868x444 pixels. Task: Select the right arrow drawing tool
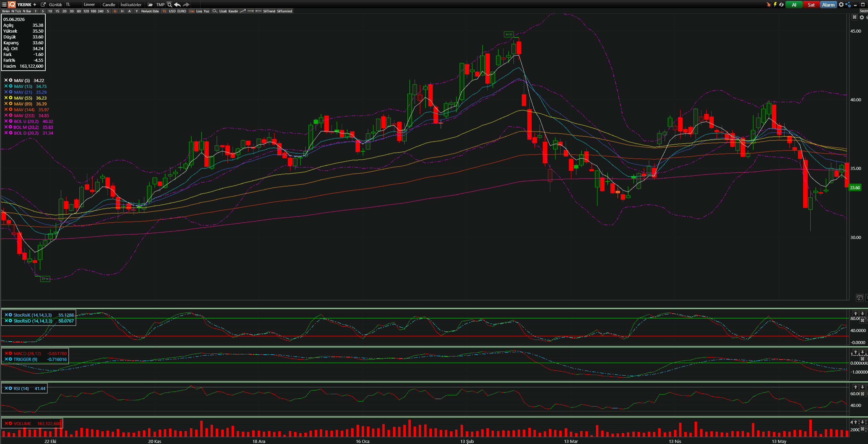(250, 11)
